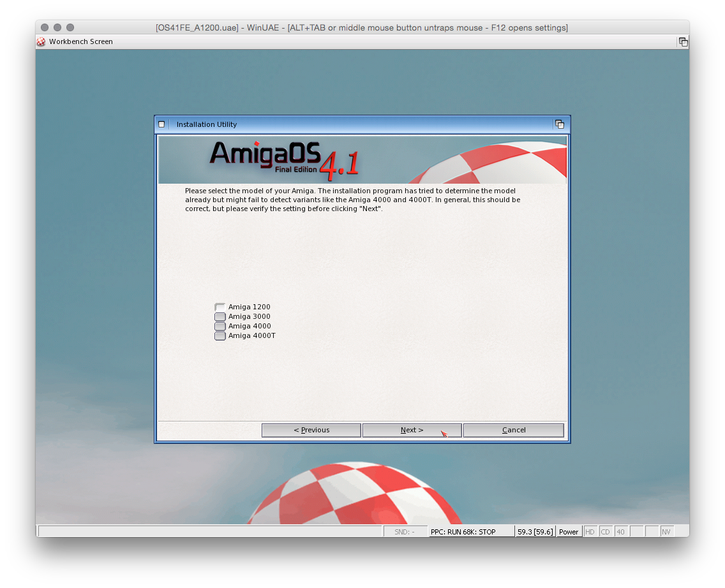This screenshot has width=725, height=588.
Task: Click the red macOS close button
Action: point(45,27)
